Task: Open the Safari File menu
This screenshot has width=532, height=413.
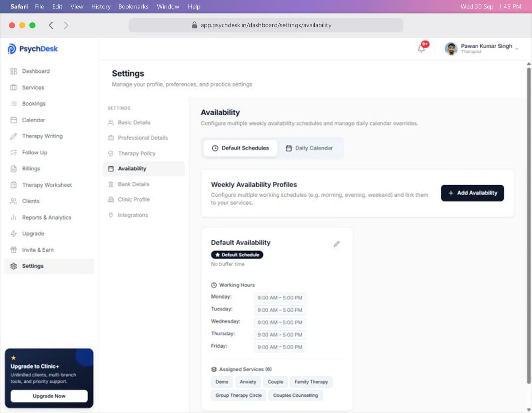Action: tap(39, 7)
